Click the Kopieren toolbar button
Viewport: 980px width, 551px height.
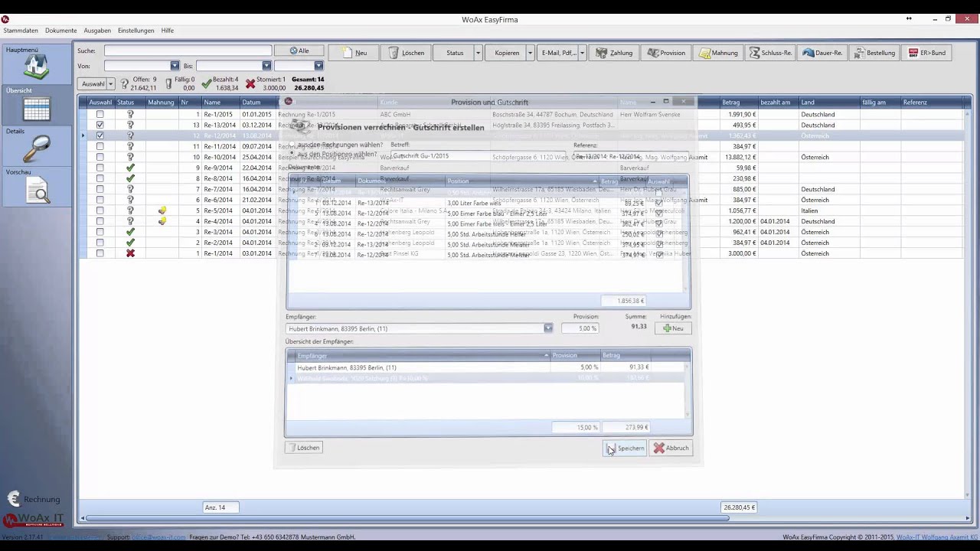pyautogui.click(x=506, y=53)
